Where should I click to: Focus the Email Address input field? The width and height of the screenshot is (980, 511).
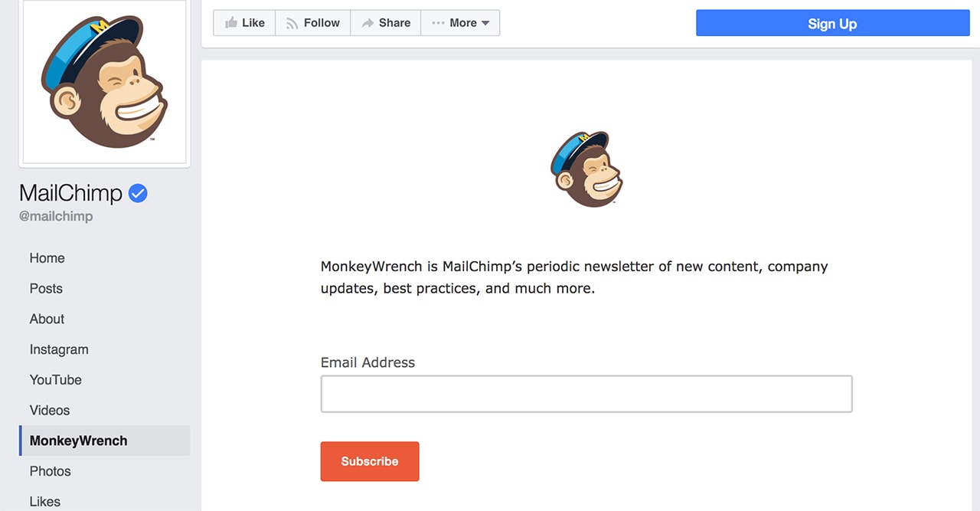(x=586, y=394)
